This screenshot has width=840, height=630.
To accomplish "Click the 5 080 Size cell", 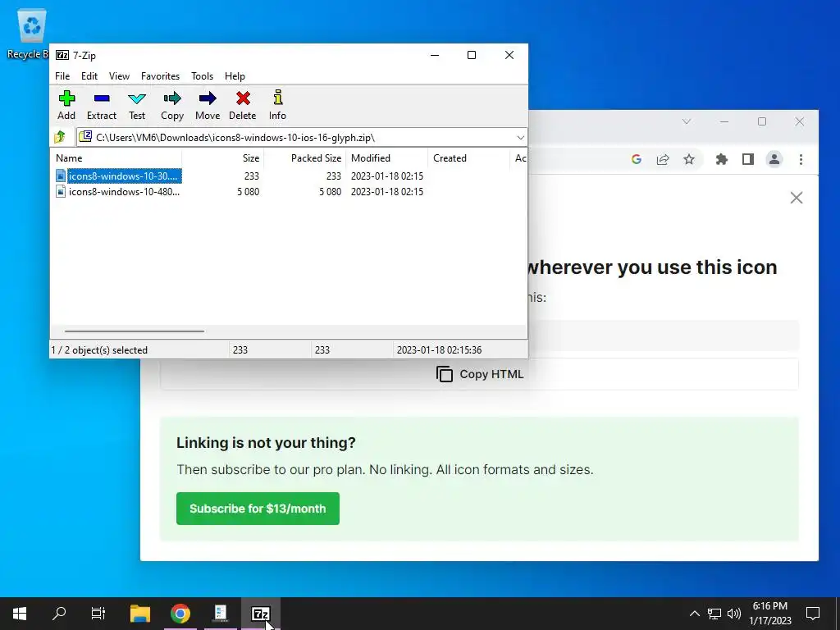I will 248,191.
